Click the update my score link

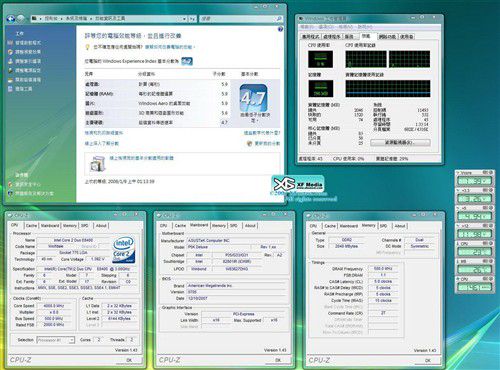click(267, 143)
